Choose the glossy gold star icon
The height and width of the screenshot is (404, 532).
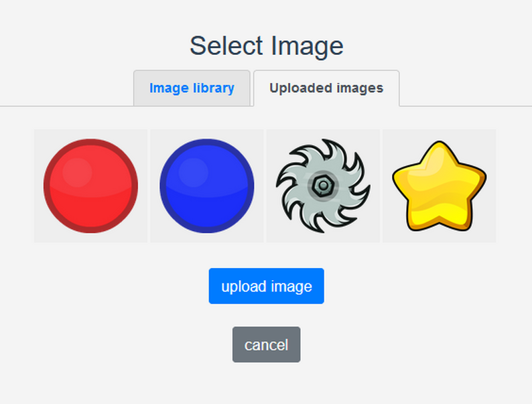coord(439,186)
